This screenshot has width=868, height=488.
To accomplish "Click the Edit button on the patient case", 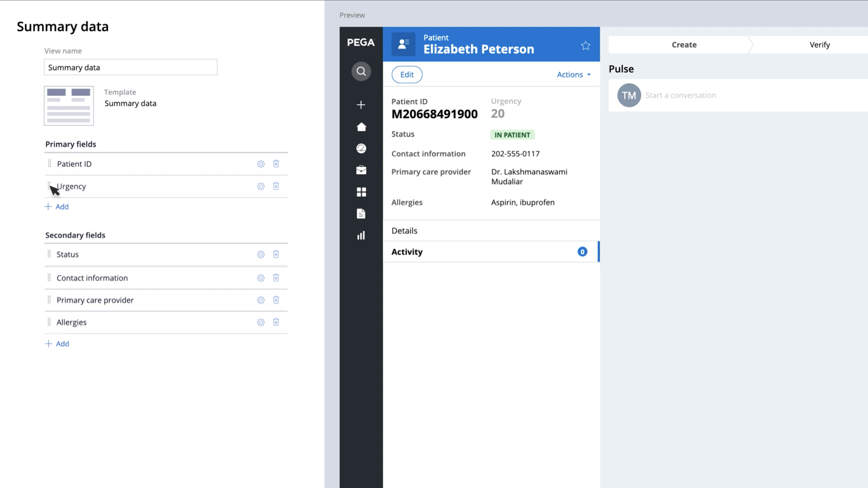I will click(407, 74).
